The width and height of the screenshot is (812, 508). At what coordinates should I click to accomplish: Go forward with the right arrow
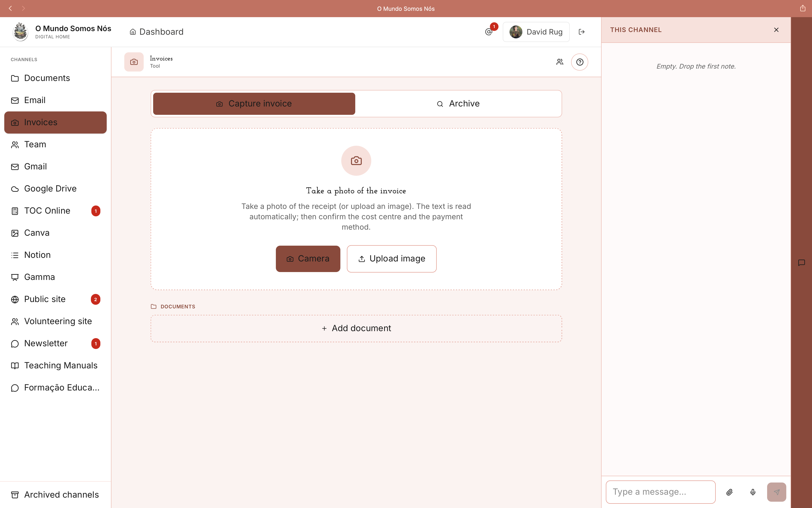click(23, 8)
